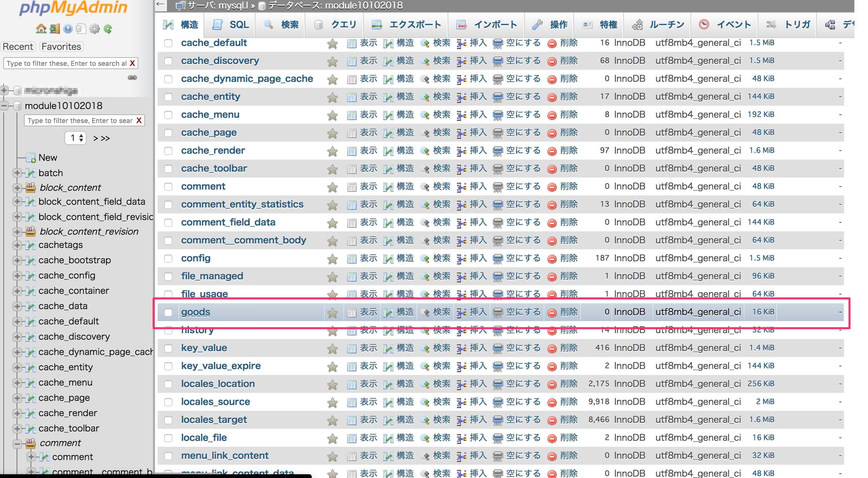Viewport: 868px width, 478px height.
Task: Expand the blurred database node
Action: pos(4,90)
